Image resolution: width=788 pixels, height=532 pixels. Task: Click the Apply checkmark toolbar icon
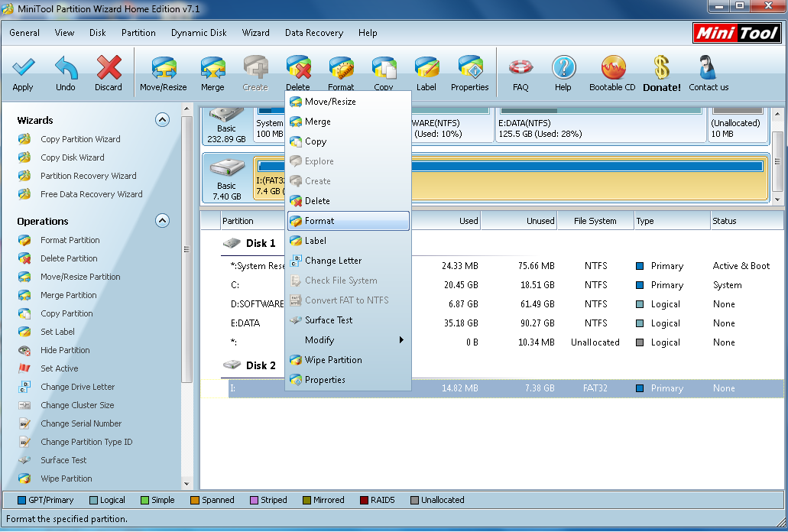coord(23,67)
